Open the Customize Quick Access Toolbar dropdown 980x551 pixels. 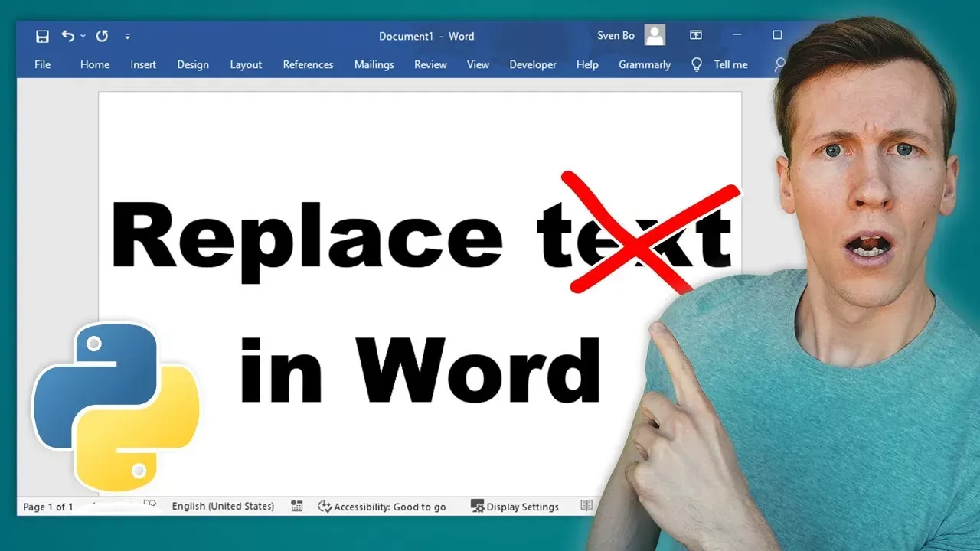[127, 36]
